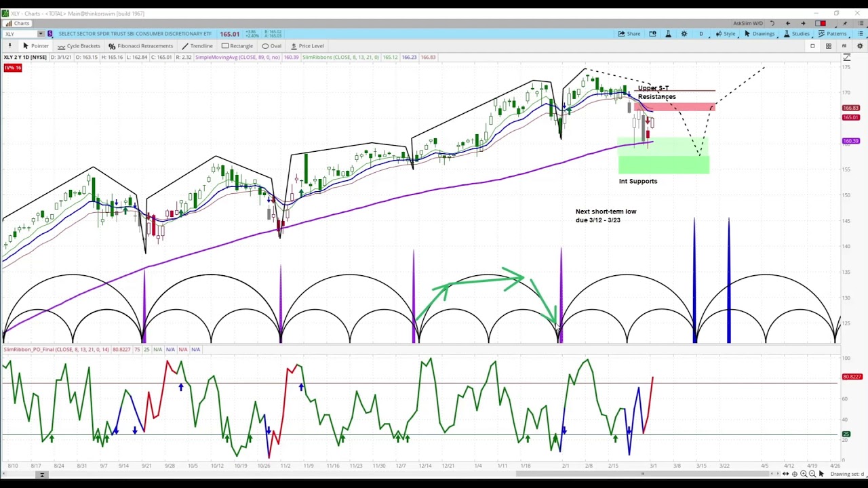Go forward with right arrow icon

point(803,23)
